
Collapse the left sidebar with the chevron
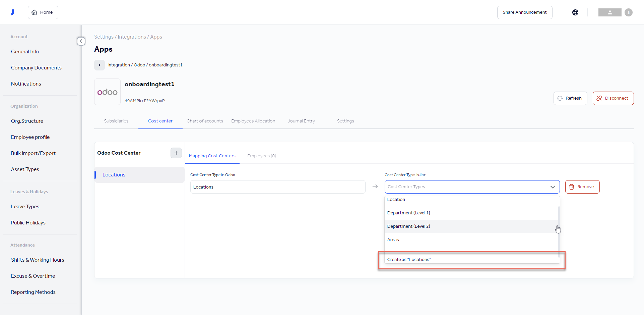pyautogui.click(x=81, y=41)
